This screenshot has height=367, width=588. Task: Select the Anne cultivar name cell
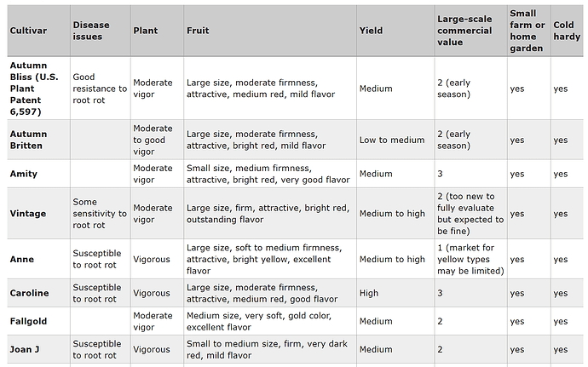[22, 259]
